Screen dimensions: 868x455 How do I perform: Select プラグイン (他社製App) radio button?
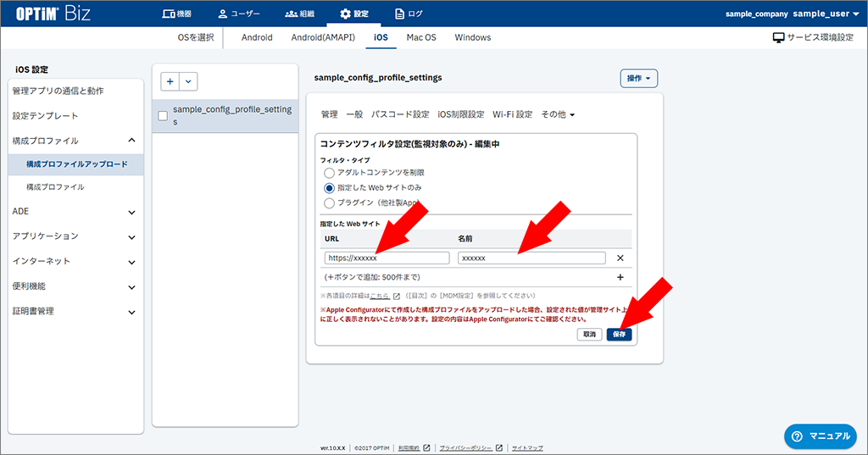tap(330, 203)
